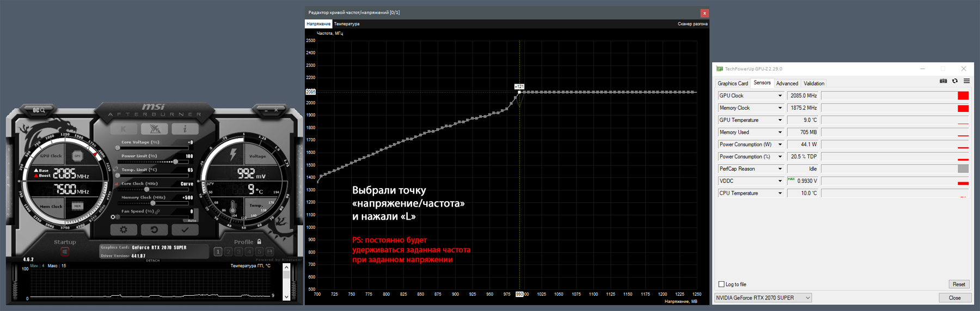
Task: Enable the Log to file checkbox
Action: click(x=721, y=284)
